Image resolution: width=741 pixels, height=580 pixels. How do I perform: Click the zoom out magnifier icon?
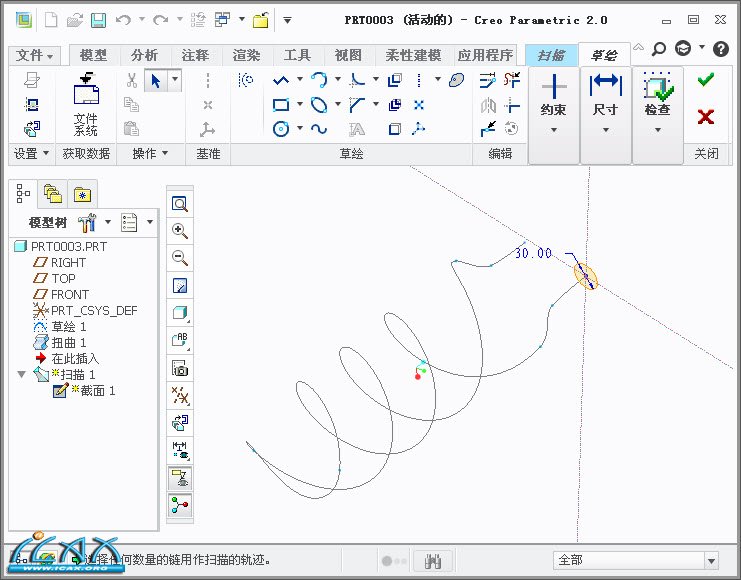(180, 258)
